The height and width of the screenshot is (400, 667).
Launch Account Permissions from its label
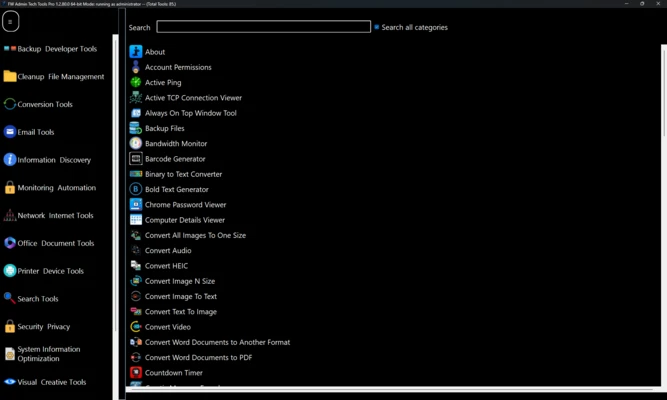(178, 67)
